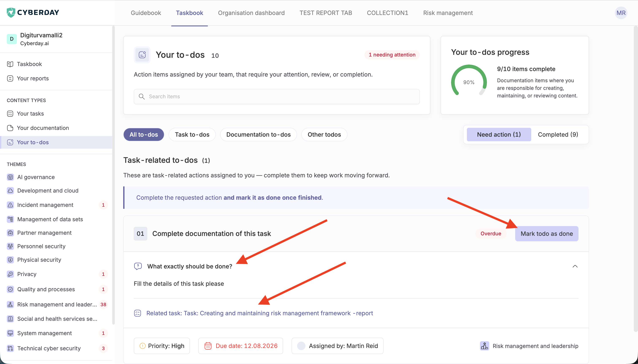Open the Cyberday logo home
The height and width of the screenshot is (364, 638).
point(33,12)
